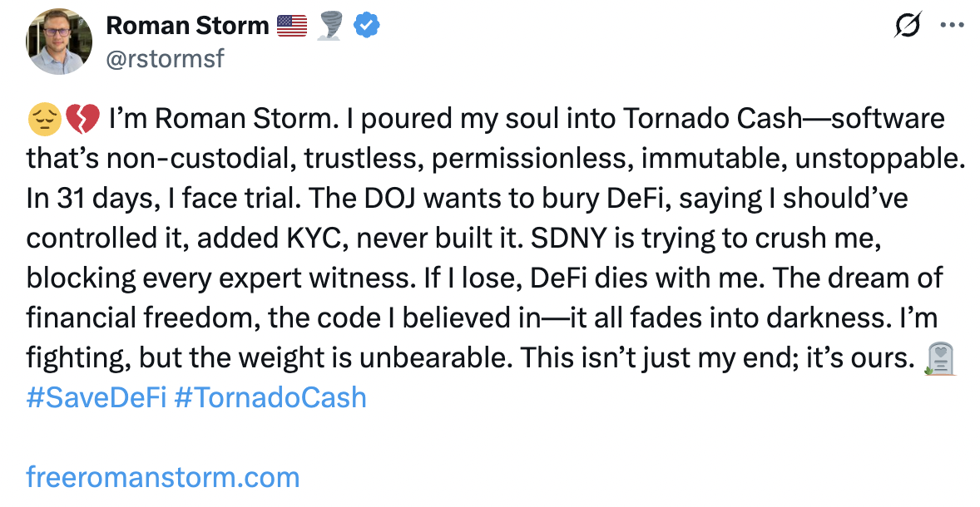
Task: Click the US flag emoji beside name
Action: [292, 26]
